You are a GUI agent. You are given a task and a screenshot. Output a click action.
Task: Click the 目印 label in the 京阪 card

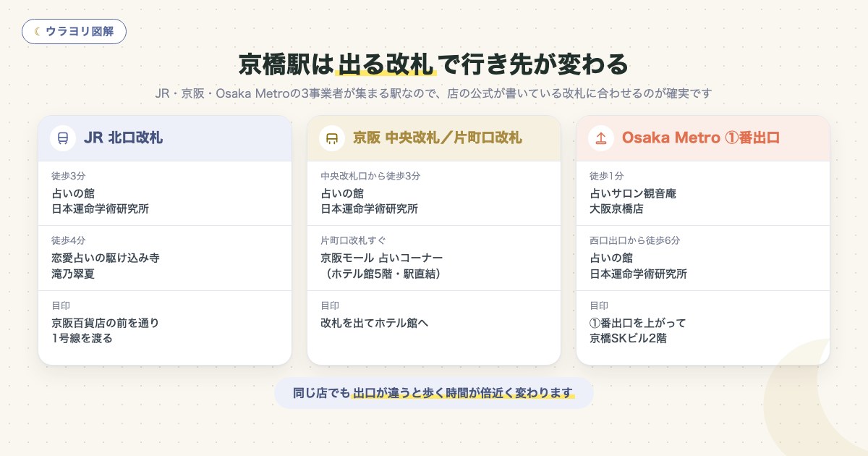point(330,305)
